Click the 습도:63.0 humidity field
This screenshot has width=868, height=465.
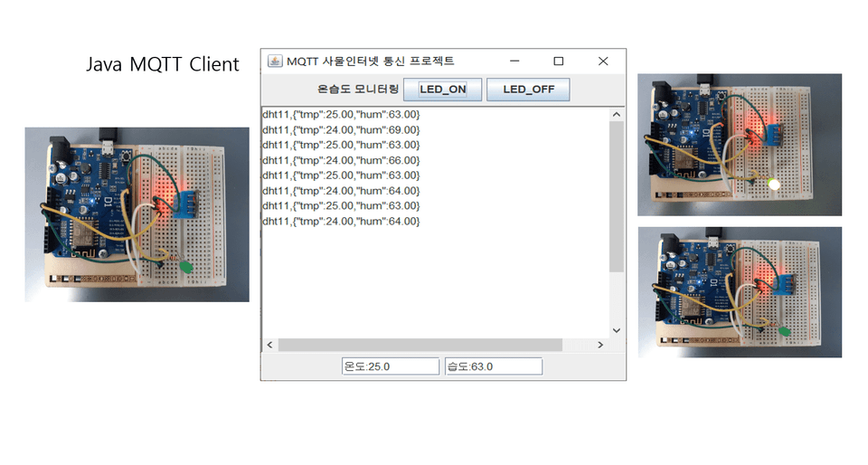[494, 366]
